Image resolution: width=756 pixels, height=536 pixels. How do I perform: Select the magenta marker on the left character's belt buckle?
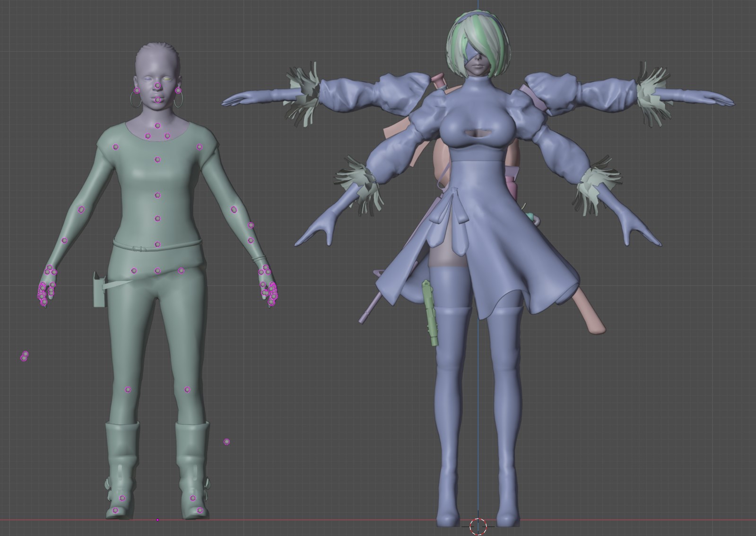pyautogui.click(x=158, y=244)
